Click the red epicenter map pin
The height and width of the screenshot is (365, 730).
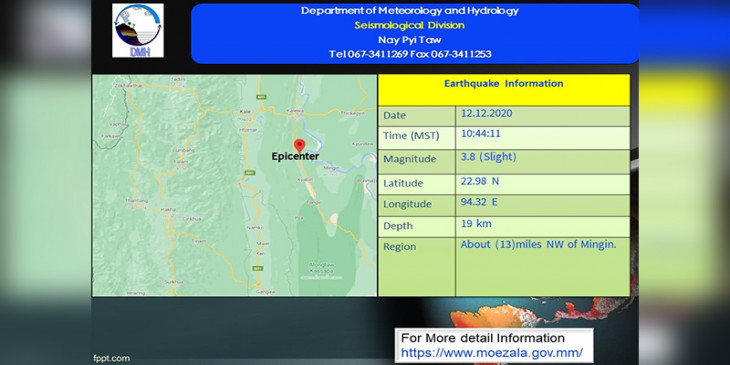tap(299, 145)
